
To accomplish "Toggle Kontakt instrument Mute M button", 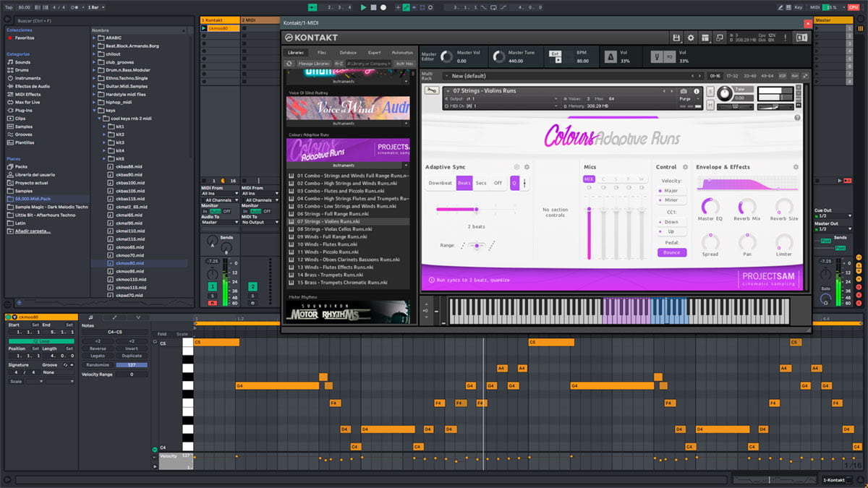I will coord(710,104).
